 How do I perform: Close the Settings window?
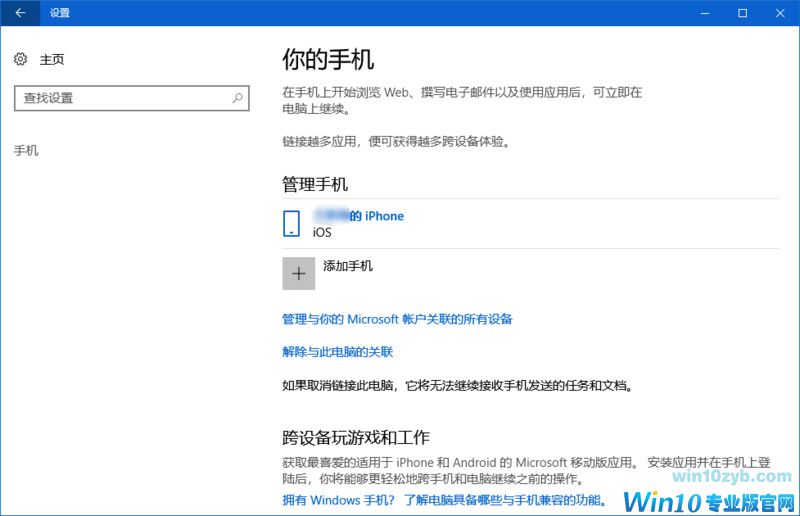point(777,13)
